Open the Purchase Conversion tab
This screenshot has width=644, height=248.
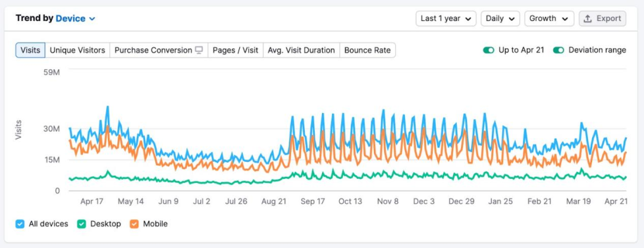(x=153, y=50)
